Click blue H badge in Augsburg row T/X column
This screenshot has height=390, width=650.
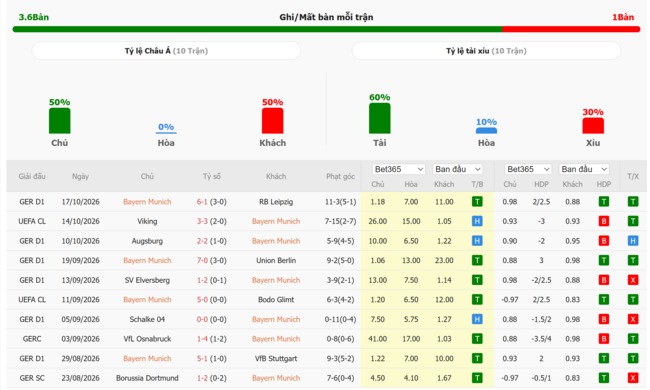633,241
